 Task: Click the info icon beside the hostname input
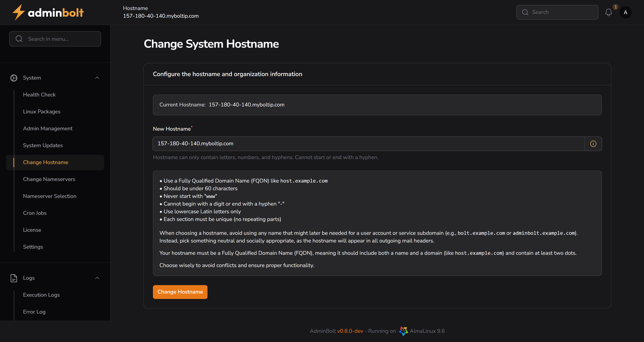click(x=593, y=144)
